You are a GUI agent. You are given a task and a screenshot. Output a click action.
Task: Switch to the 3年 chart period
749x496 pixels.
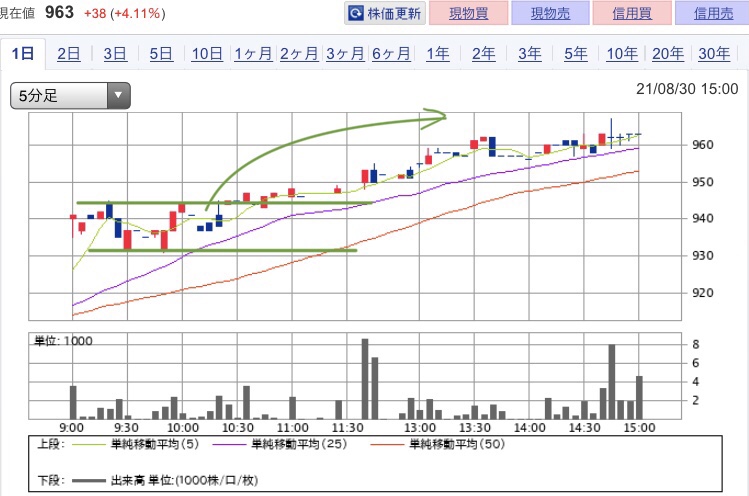[x=530, y=54]
